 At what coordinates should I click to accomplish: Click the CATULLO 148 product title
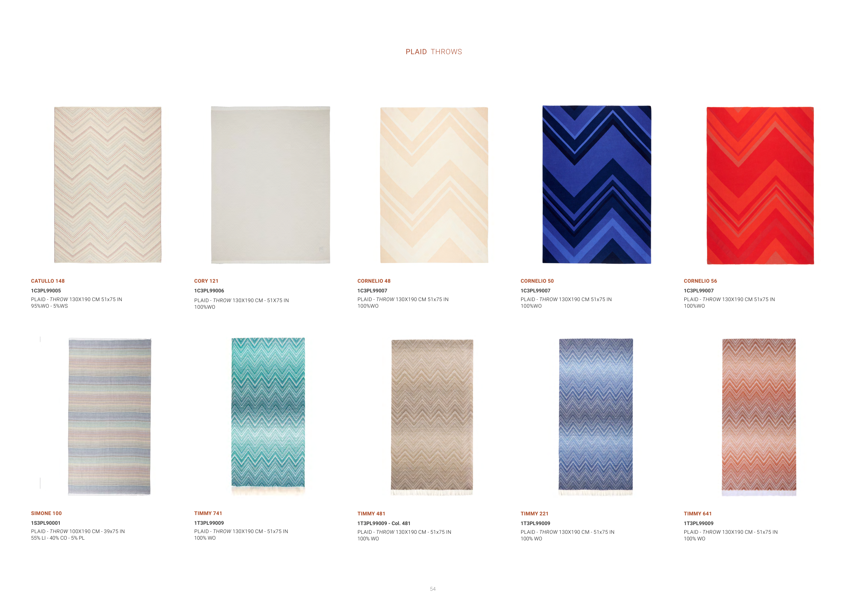point(48,281)
